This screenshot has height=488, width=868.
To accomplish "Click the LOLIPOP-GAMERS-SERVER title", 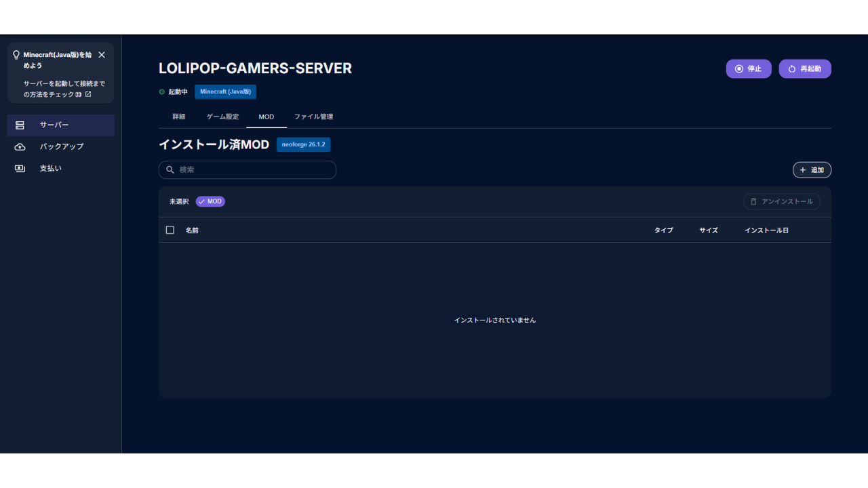I will [255, 68].
